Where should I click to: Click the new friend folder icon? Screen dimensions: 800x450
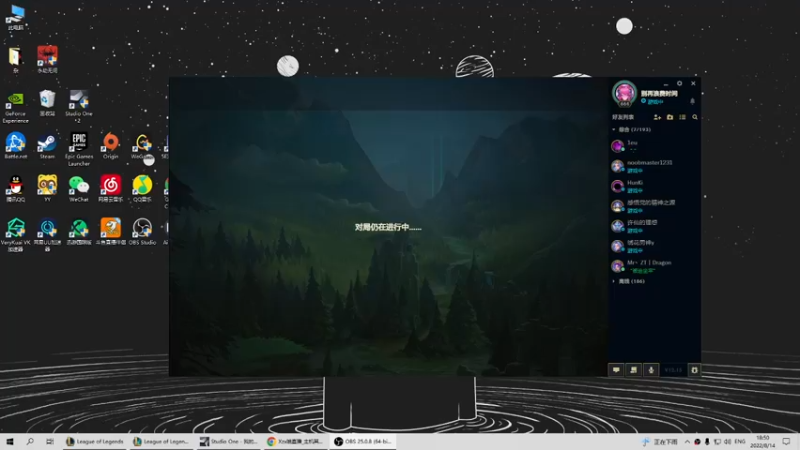point(670,117)
